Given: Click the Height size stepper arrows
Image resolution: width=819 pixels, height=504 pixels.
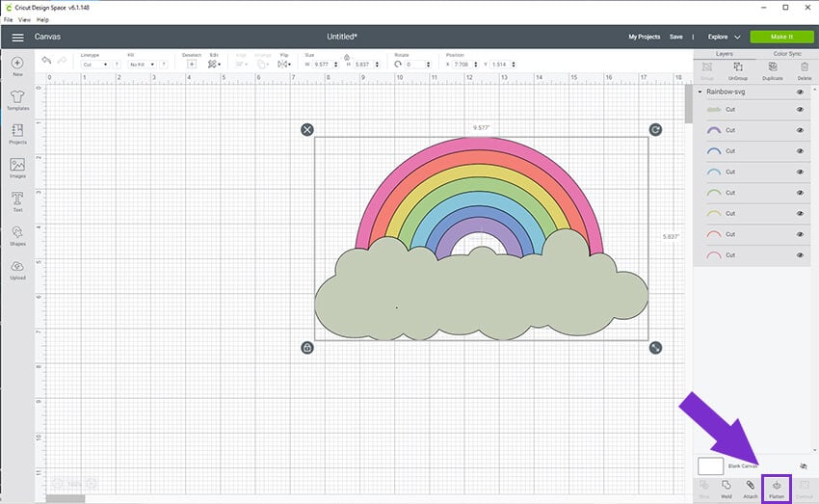Looking at the screenshot, I should pos(377,65).
